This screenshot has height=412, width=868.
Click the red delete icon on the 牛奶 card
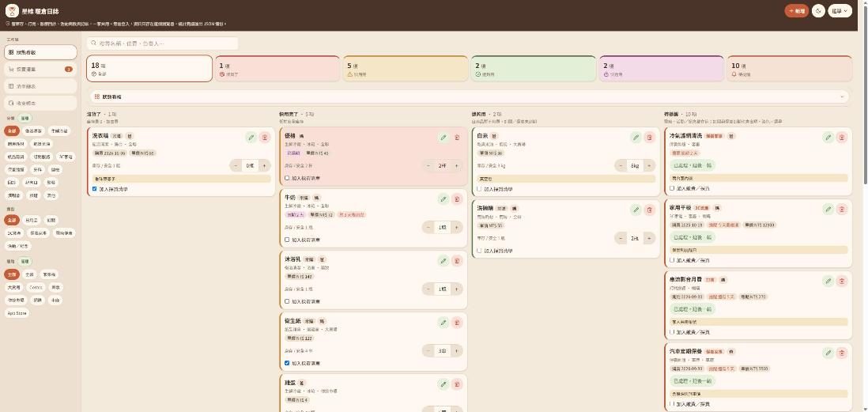click(x=457, y=198)
